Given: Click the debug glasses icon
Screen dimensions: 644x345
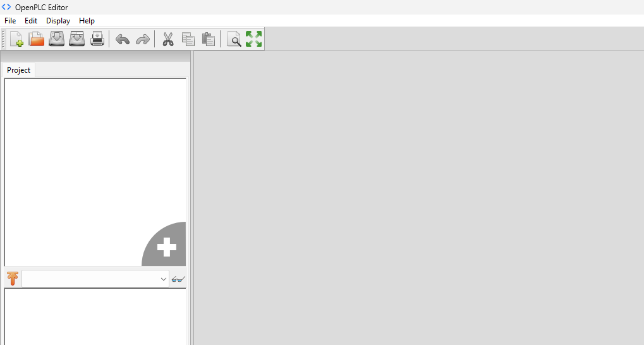Looking at the screenshot, I should point(178,279).
